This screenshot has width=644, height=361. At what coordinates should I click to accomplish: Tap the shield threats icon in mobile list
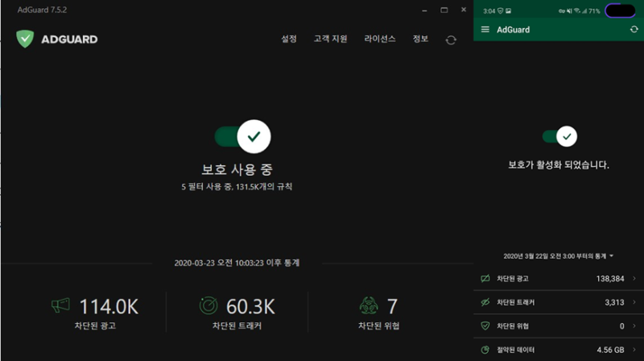coord(485,326)
